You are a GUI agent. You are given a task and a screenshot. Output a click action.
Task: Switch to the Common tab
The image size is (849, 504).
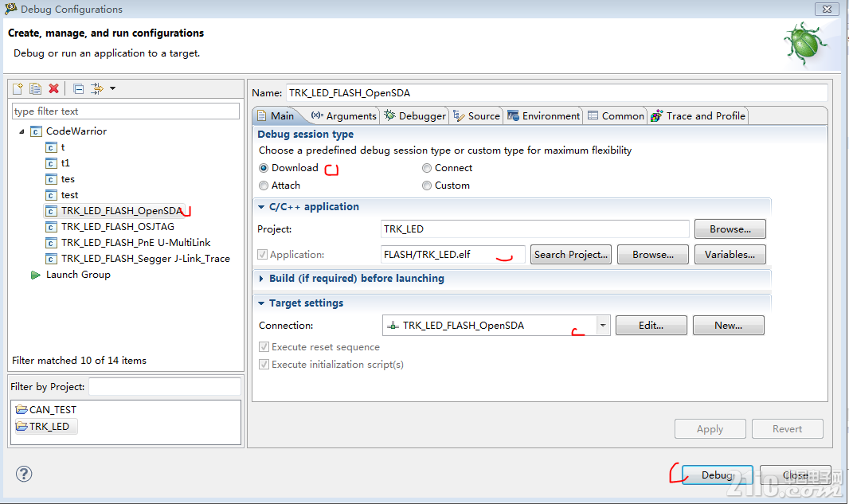[x=616, y=116]
